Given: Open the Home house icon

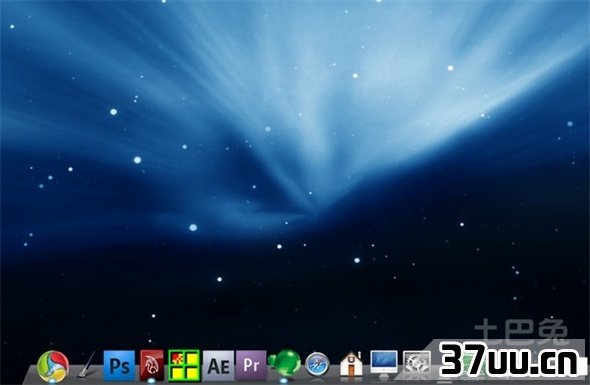Looking at the screenshot, I should pyautogui.click(x=351, y=364).
